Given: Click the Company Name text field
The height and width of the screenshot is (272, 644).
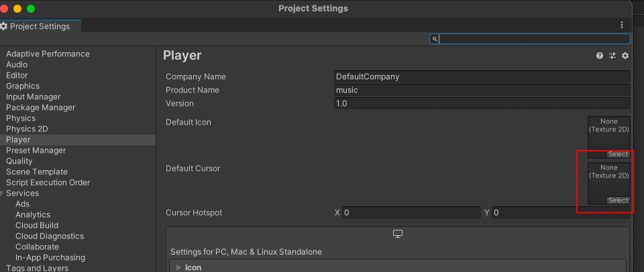Looking at the screenshot, I should pos(482,77).
